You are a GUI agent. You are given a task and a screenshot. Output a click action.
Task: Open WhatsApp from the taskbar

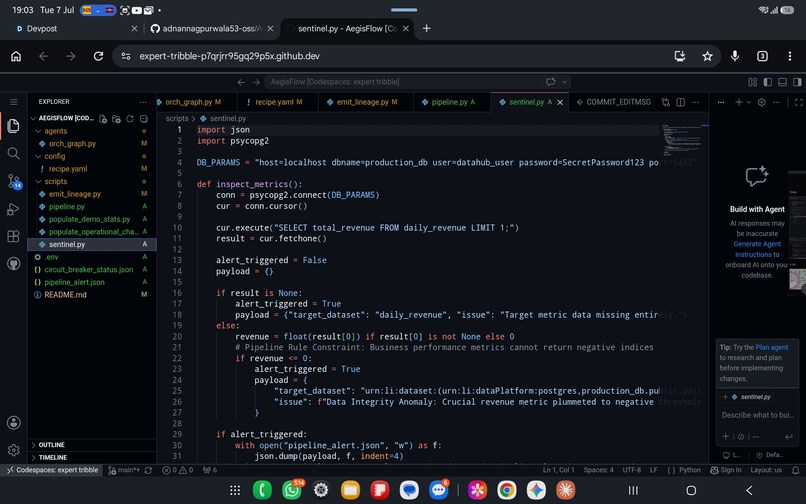coord(292,490)
